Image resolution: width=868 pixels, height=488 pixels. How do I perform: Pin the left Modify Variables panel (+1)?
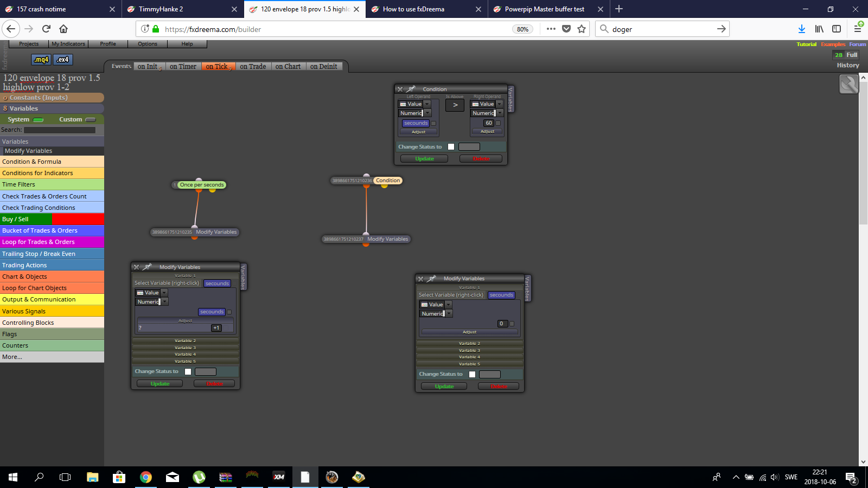tap(148, 267)
